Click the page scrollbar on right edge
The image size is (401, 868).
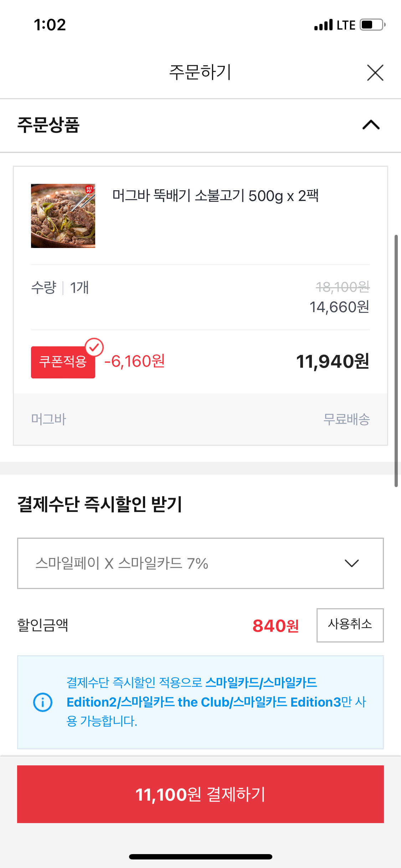[396, 360]
